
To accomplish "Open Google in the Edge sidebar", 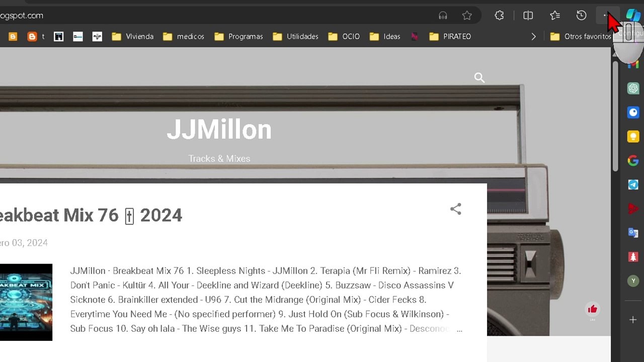I will 633,161.
